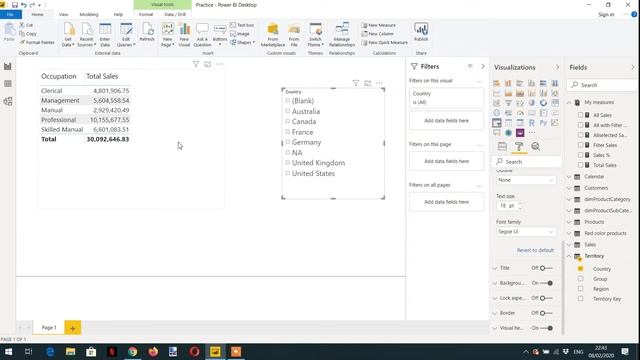Switch to the Format ribbon tab
640x360 pixels.
click(x=146, y=14)
